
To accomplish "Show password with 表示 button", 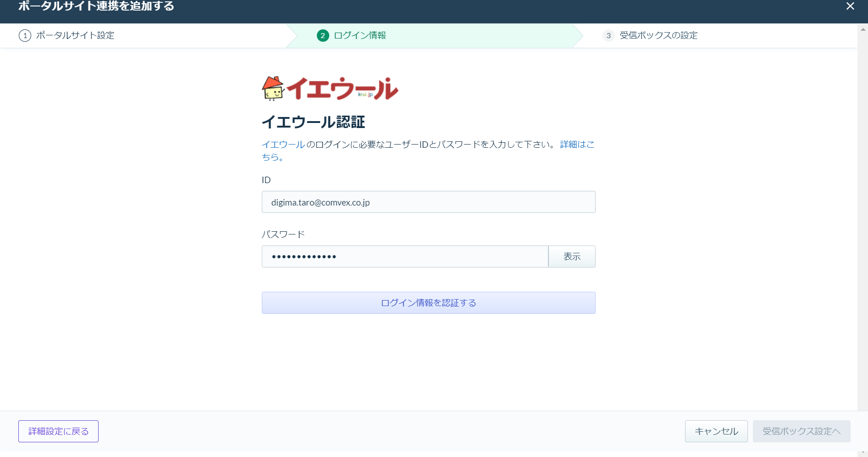I will 572,256.
